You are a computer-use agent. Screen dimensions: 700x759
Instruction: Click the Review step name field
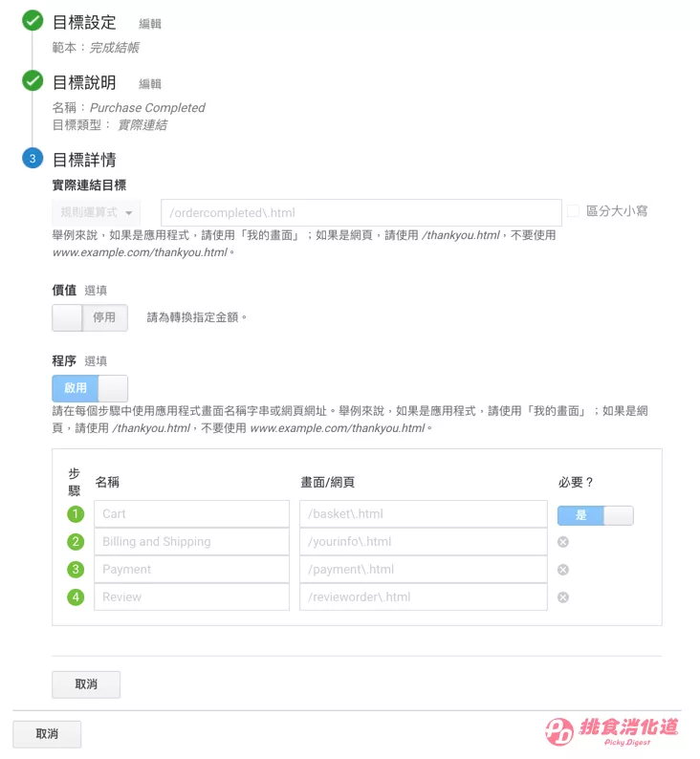click(x=191, y=596)
